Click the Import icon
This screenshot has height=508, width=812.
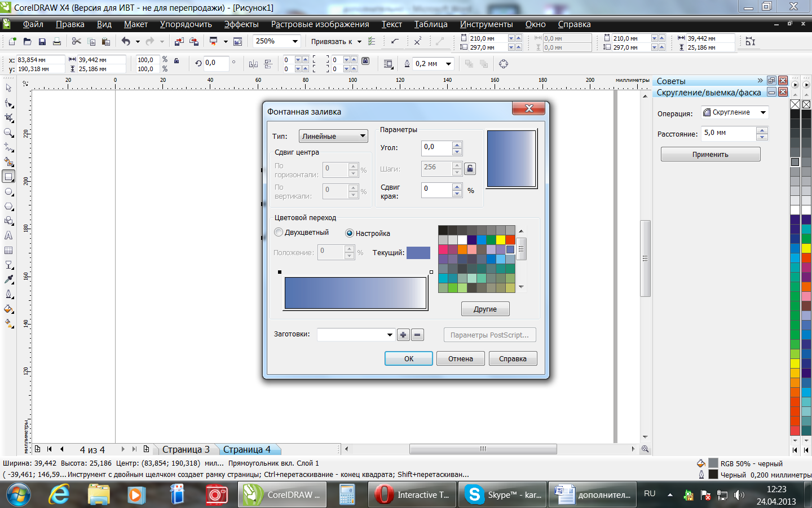tap(179, 41)
